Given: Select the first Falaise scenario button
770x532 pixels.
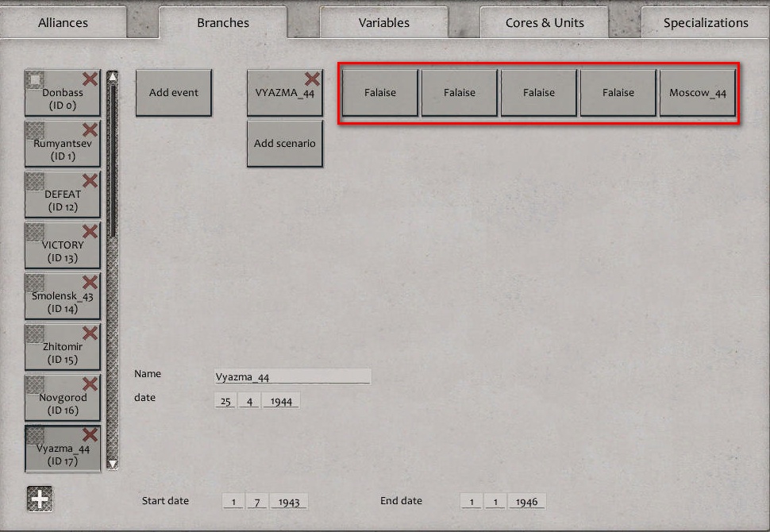Looking at the screenshot, I should [x=379, y=92].
